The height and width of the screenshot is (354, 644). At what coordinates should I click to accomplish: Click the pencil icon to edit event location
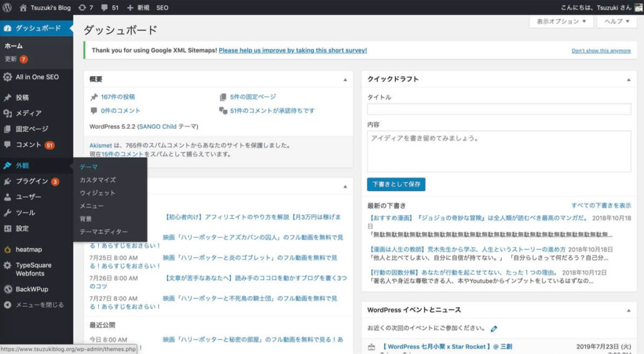(494, 329)
